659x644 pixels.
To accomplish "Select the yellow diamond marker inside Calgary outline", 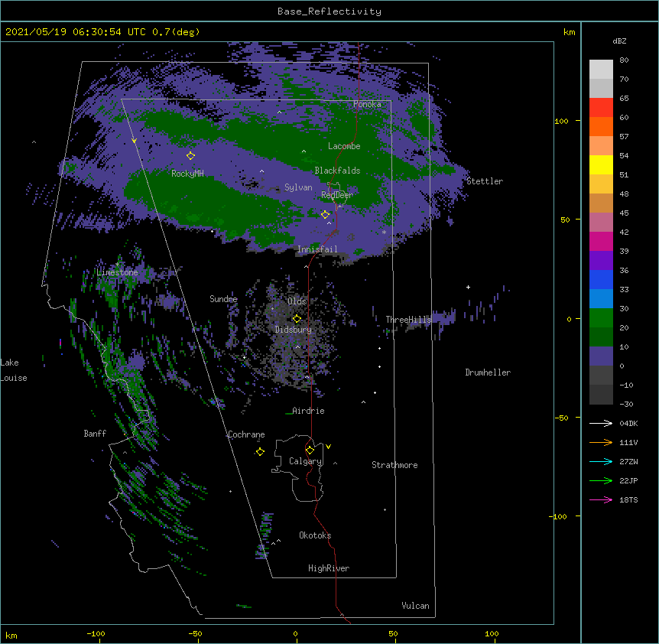I will tap(310, 450).
